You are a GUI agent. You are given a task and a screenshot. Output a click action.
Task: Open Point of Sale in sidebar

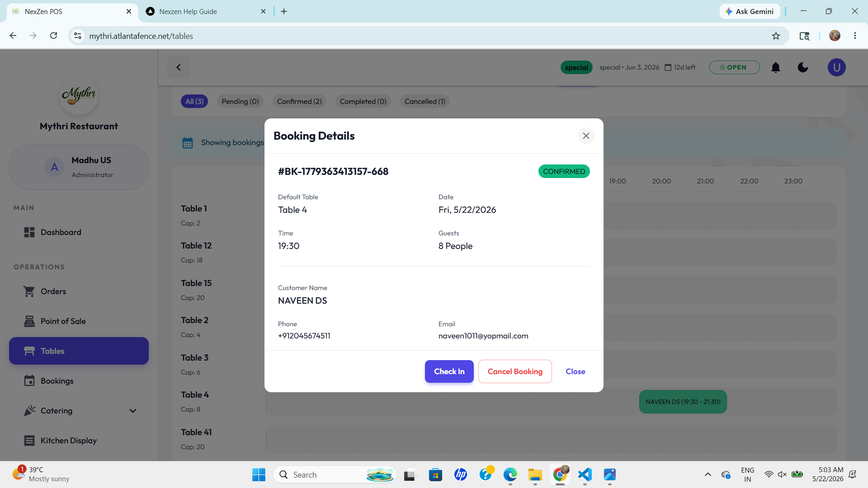79,321
